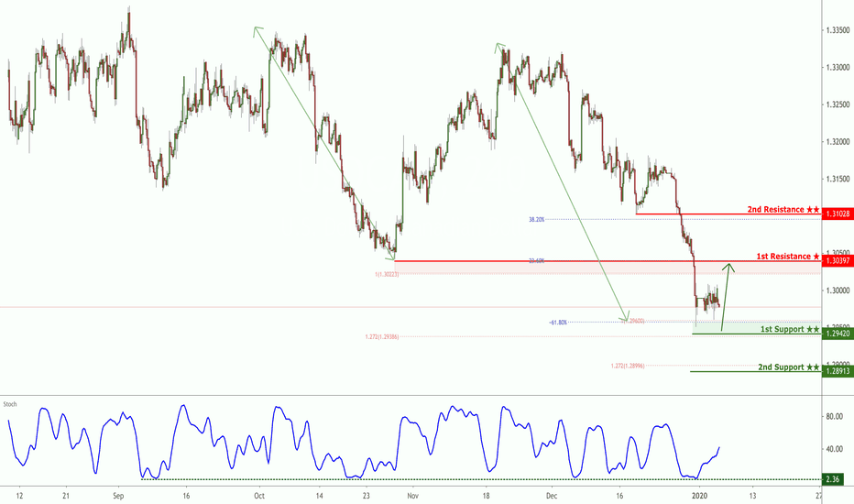Select the 2.36 stochastic value tag
The image size is (854, 504).
[833, 479]
